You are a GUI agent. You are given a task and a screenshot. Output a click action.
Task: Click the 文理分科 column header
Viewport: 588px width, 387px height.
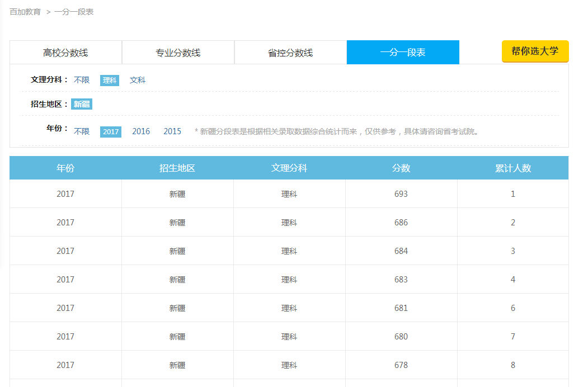coord(289,168)
